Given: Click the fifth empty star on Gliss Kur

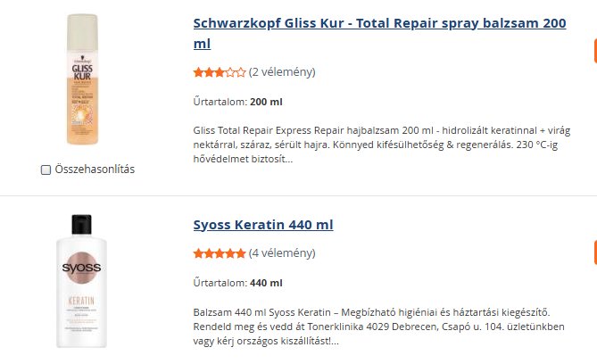Looking at the screenshot, I should (x=241, y=72).
